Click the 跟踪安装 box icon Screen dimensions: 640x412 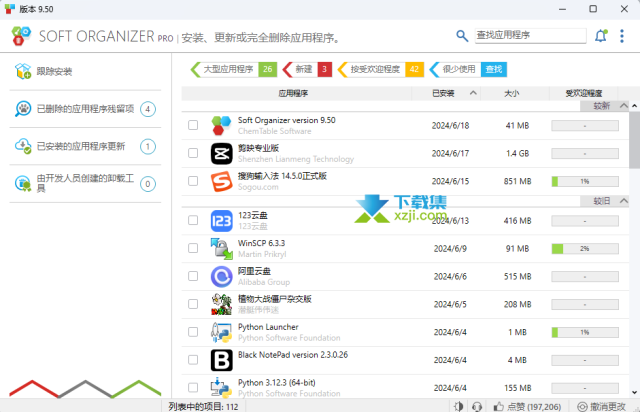click(23, 71)
